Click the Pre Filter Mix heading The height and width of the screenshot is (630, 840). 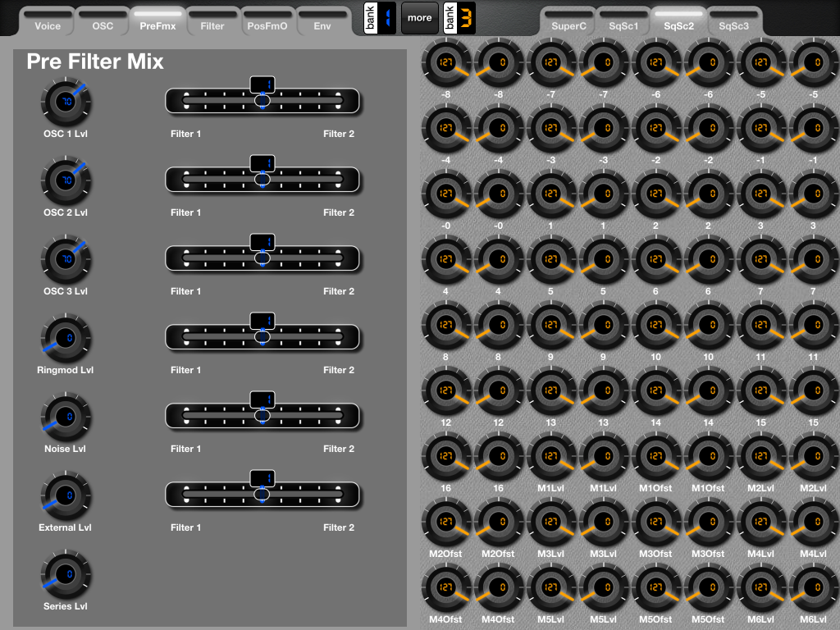click(x=95, y=62)
